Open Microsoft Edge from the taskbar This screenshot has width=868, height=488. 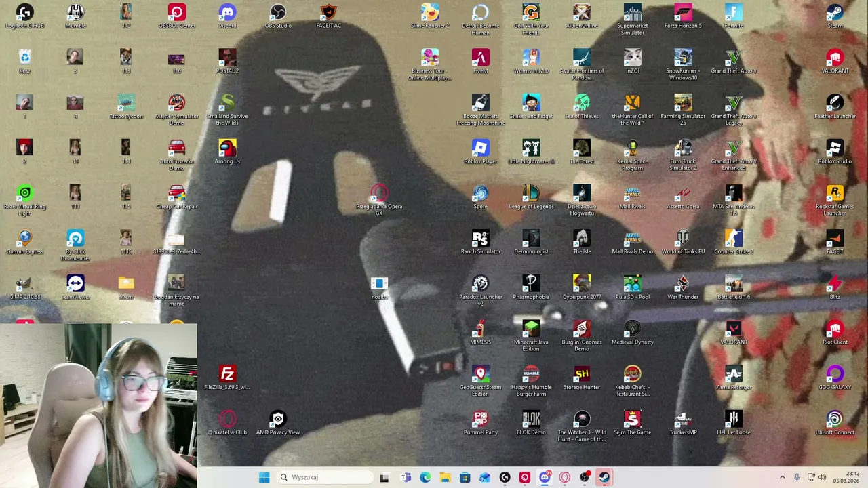click(425, 477)
